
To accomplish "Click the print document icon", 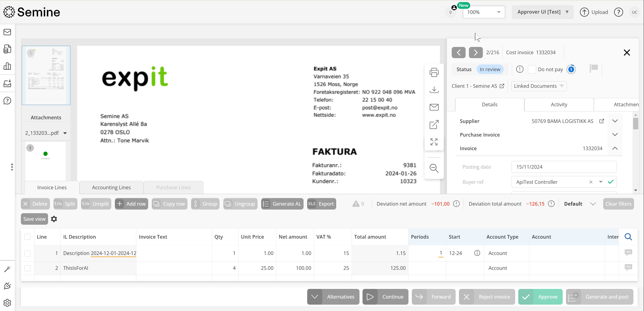I will 434,72.
